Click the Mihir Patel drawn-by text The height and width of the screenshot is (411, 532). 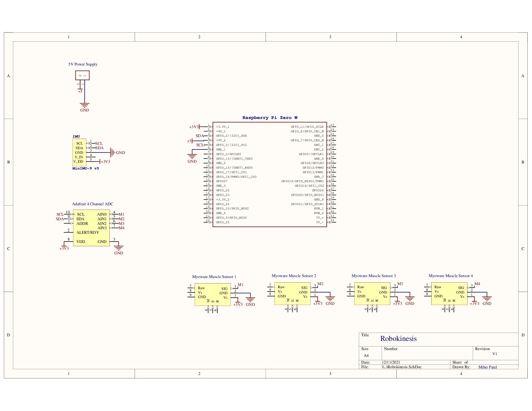coord(488,367)
